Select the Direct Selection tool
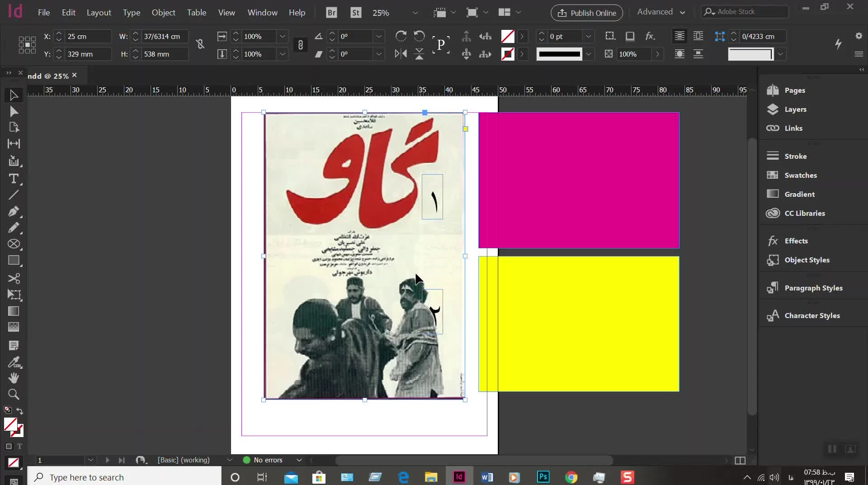This screenshot has width=868, height=485. pos(14,111)
